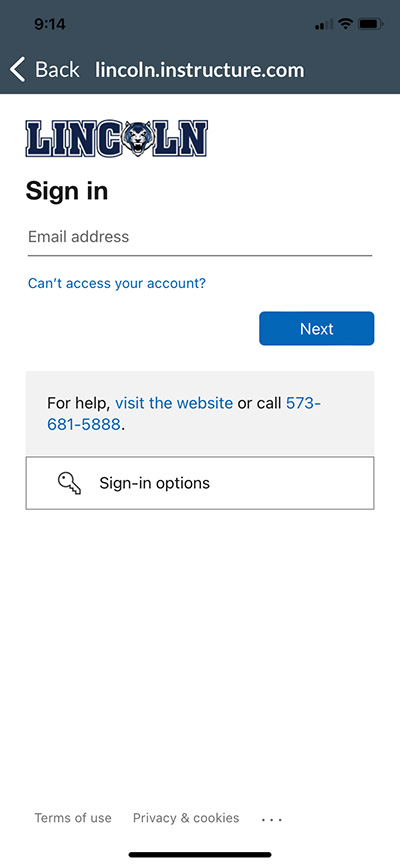Click the Email address input field
Viewport: 400px width, 866px height.
[x=200, y=237]
